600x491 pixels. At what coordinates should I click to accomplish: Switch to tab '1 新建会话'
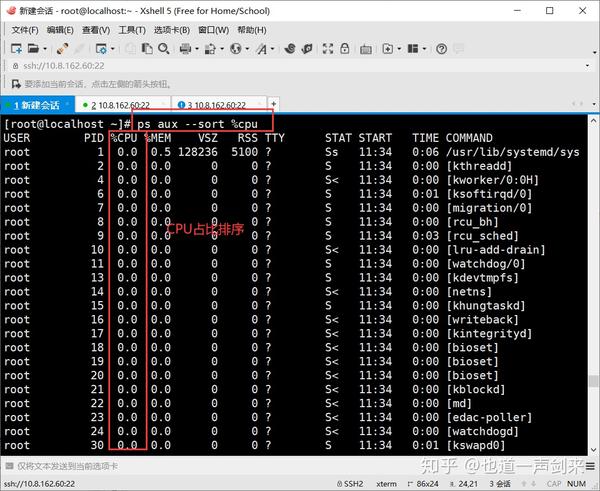coord(37,105)
